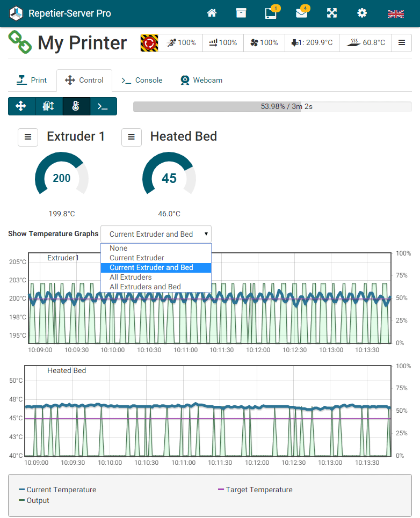
Task: Choose 'All Extruders and Bed' option
Action: [x=145, y=287]
